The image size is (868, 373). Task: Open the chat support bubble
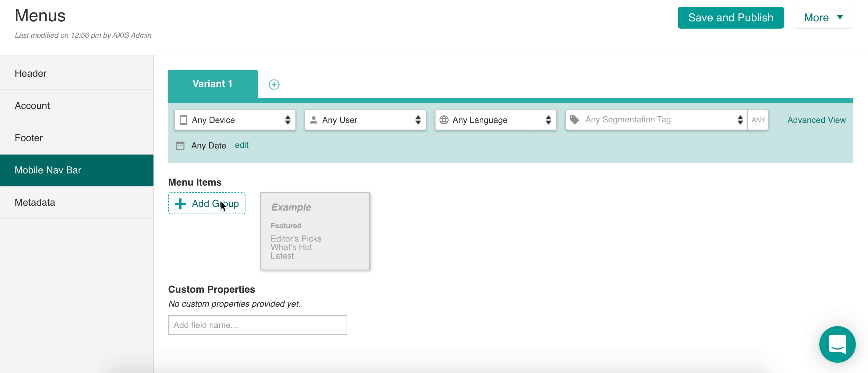pos(837,344)
